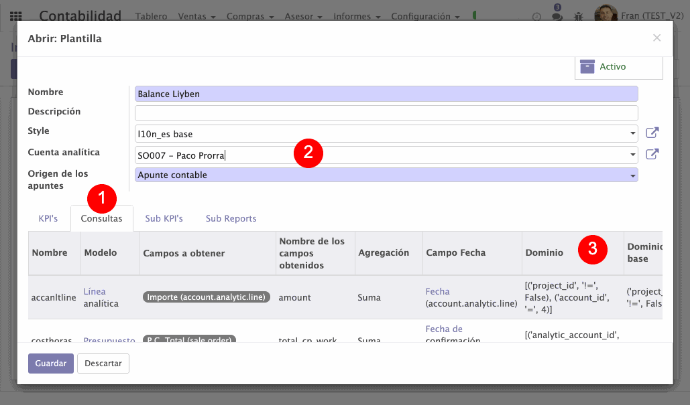Expand the Cuenta analítica dropdown
The height and width of the screenshot is (405, 690).
click(633, 155)
